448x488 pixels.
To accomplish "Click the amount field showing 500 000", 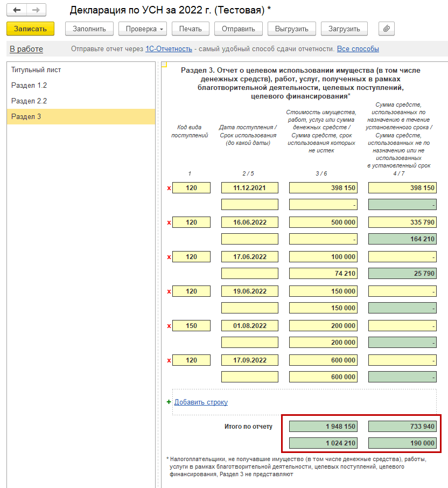I will (324, 222).
